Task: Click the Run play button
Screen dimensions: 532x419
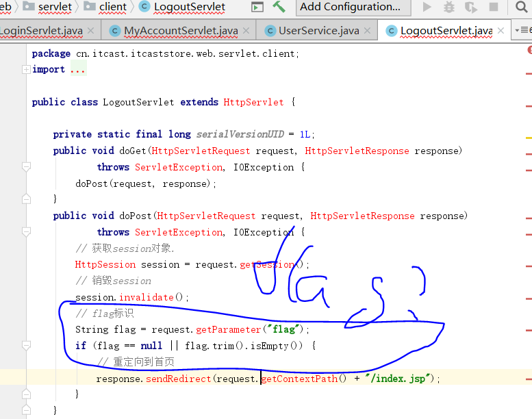Action: click(x=427, y=7)
